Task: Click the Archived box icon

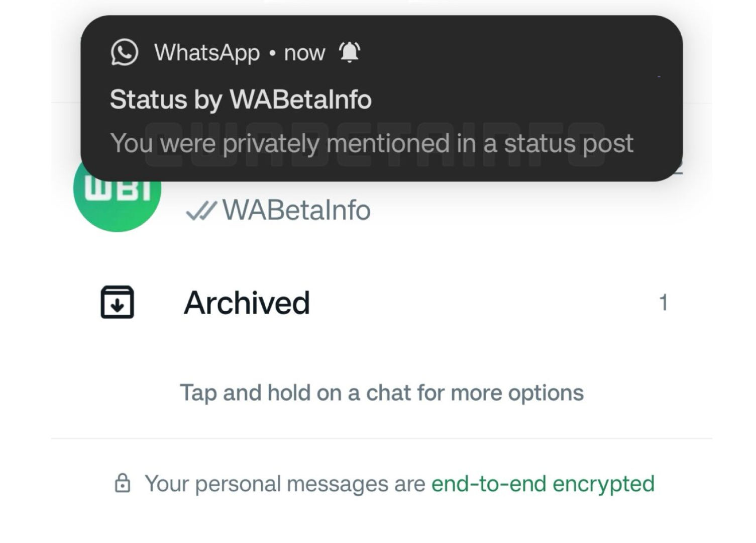Action: click(x=117, y=302)
